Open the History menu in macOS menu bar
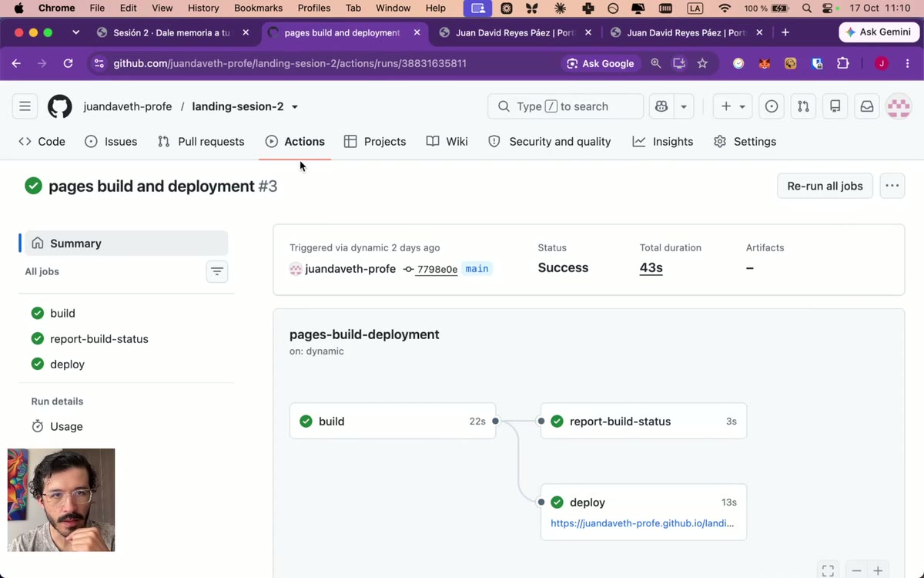 [x=203, y=8]
